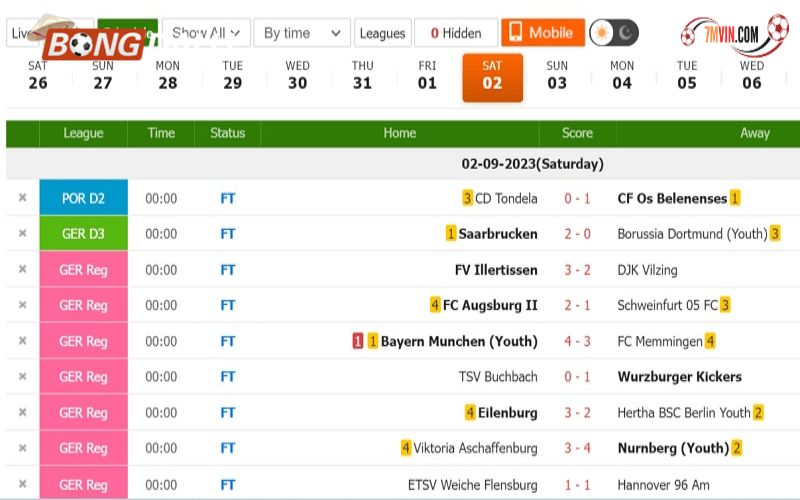The width and height of the screenshot is (800, 500).
Task: Remove the FV Illertissen row via X
Action: tap(22, 269)
